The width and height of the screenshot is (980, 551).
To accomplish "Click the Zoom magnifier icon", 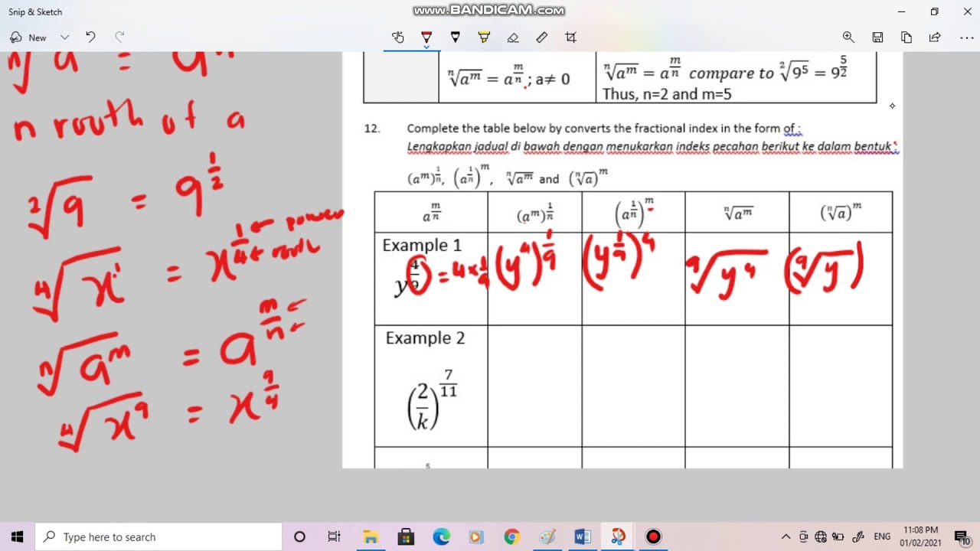I will [848, 37].
